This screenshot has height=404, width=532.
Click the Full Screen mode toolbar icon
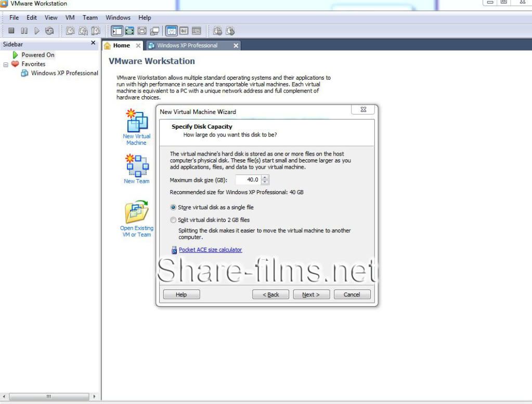pyautogui.click(x=129, y=31)
